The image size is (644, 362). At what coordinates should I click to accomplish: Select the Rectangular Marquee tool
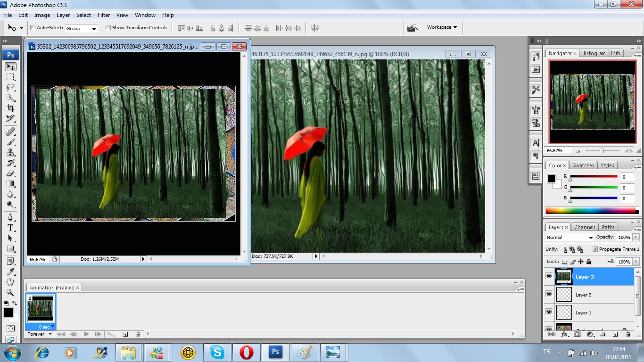coord(10,77)
